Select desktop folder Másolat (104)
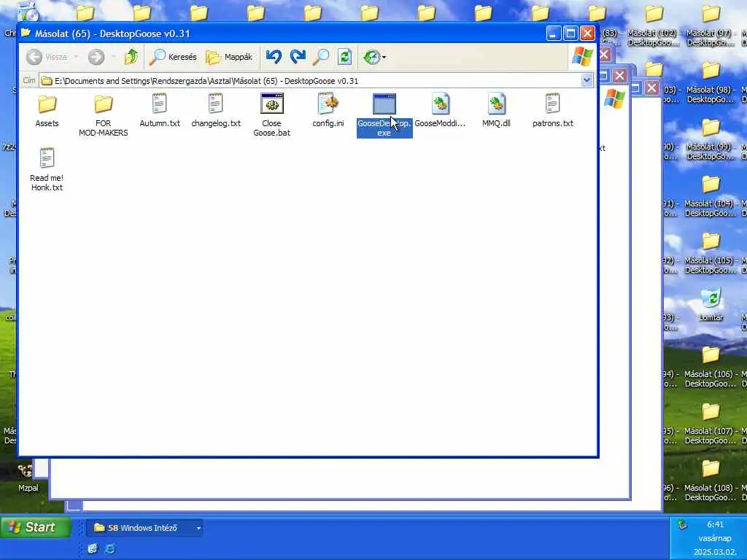Screen dimensions: 747x560 [711, 197]
